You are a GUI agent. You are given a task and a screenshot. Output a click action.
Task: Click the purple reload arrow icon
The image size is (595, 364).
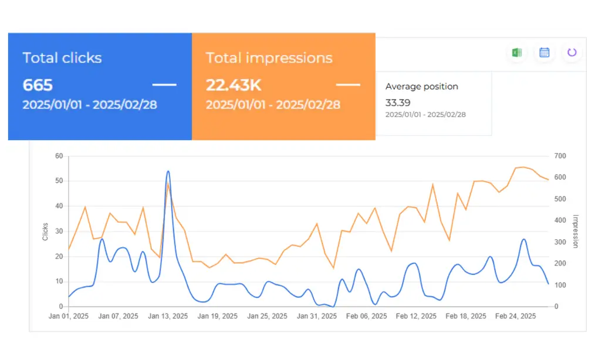[572, 52]
